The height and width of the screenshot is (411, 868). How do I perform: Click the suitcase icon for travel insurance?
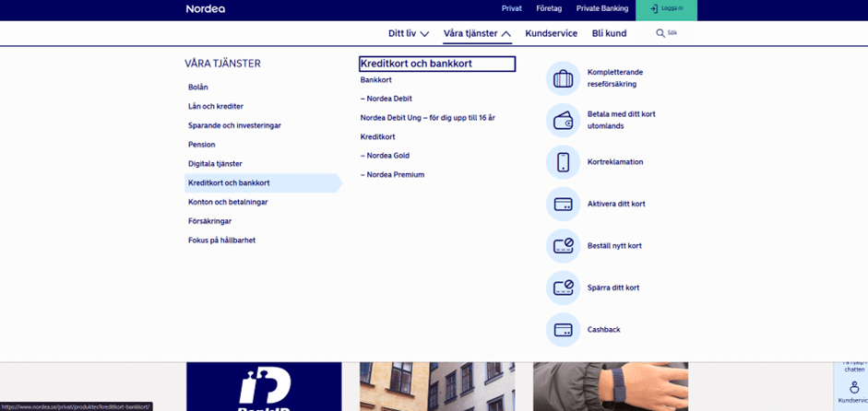click(x=563, y=78)
